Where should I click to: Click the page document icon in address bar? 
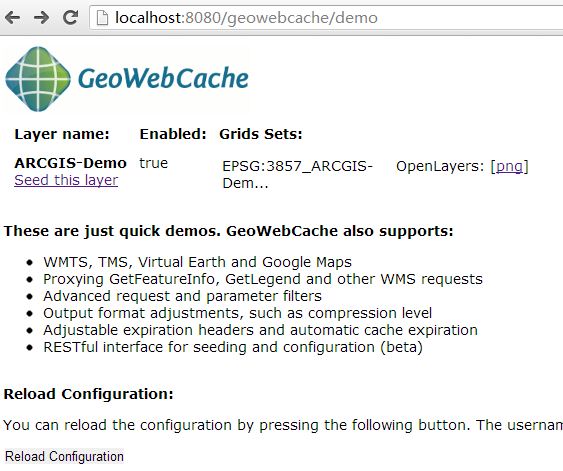pyautogui.click(x=102, y=18)
